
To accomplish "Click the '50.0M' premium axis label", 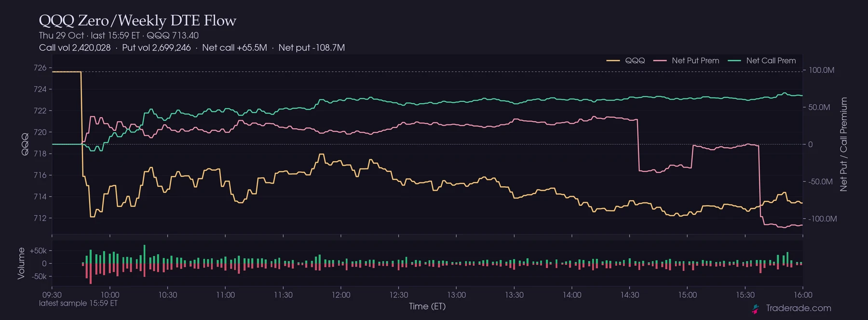I will [x=819, y=107].
